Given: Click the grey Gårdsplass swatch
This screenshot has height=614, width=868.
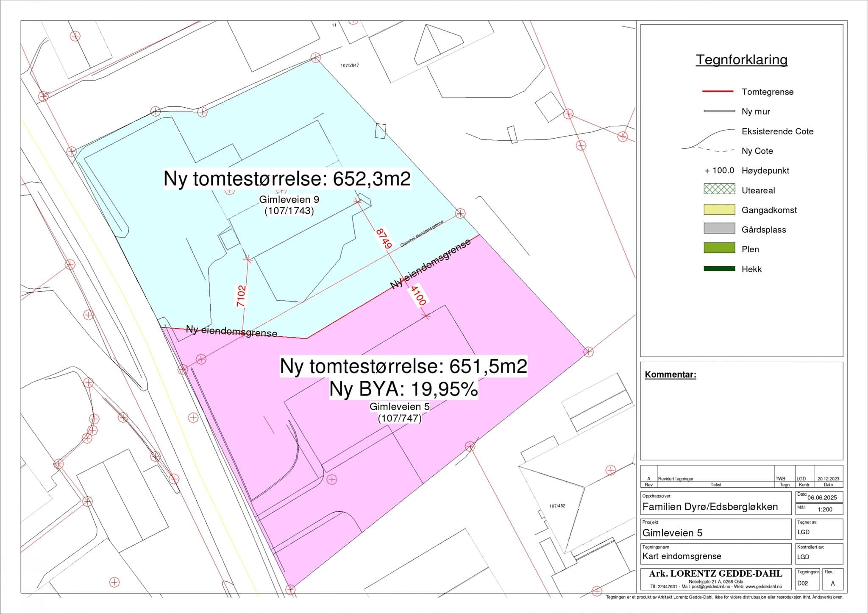Looking at the screenshot, I should click(x=719, y=228).
